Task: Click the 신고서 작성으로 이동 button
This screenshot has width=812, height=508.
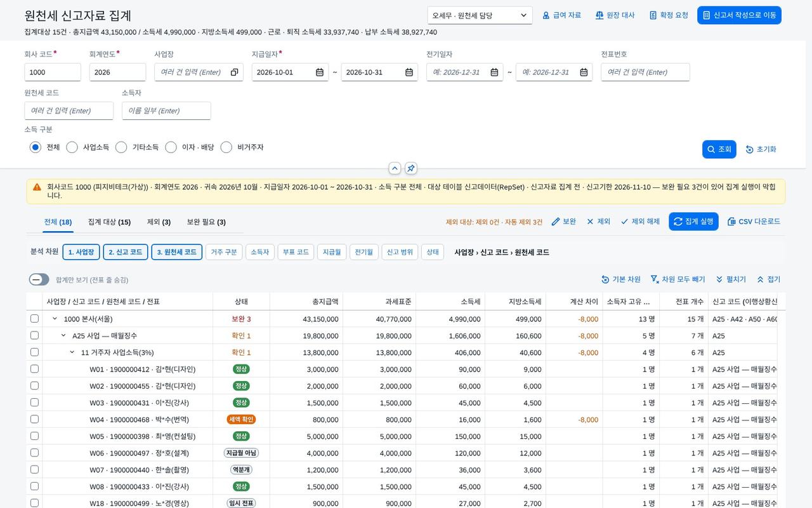Action: point(739,15)
